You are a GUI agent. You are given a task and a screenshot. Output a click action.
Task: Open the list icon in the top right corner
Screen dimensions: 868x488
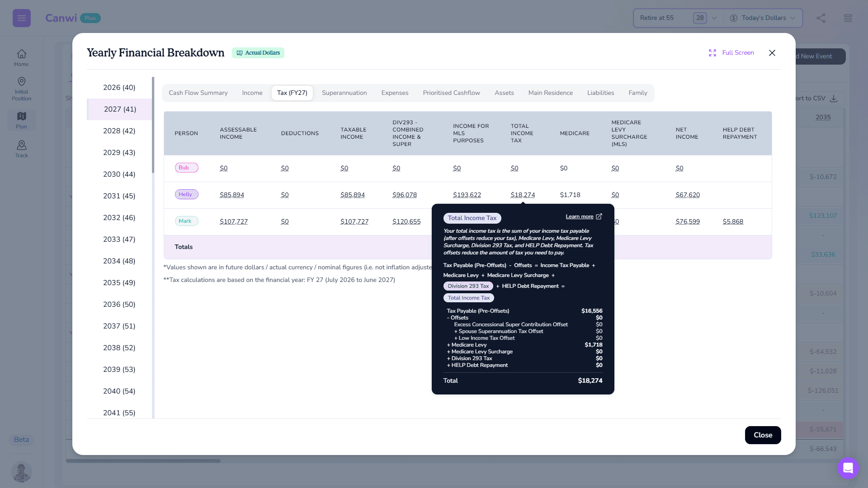pos(848,18)
